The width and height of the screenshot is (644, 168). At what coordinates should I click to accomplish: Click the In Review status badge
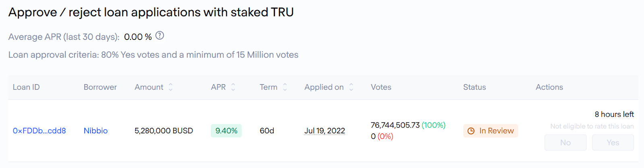point(491,131)
